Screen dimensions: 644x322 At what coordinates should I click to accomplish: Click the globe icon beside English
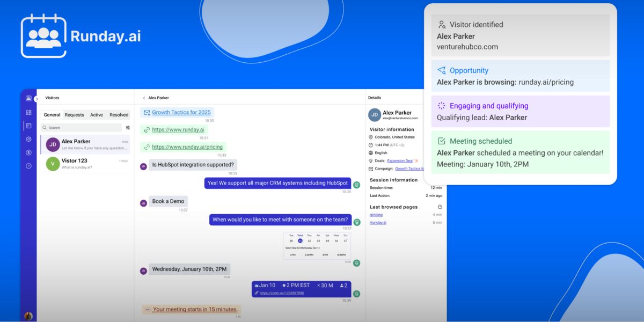pos(371,153)
